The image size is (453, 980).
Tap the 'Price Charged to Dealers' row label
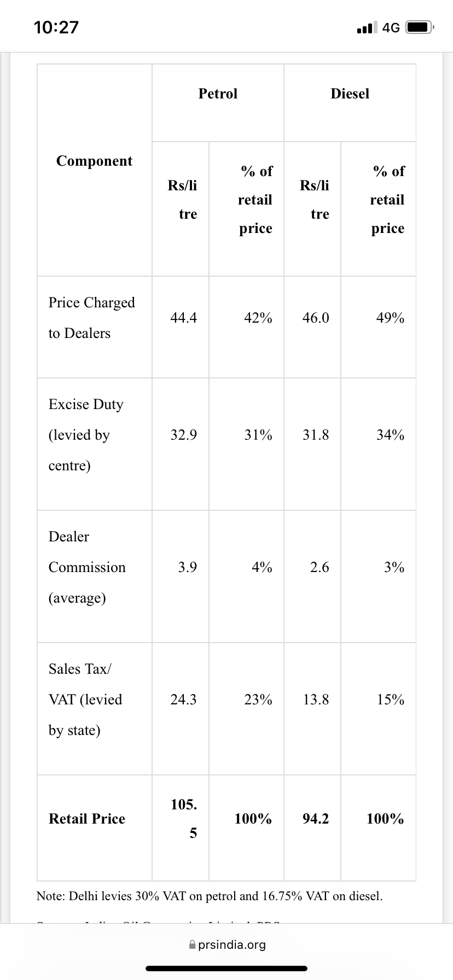click(91, 318)
